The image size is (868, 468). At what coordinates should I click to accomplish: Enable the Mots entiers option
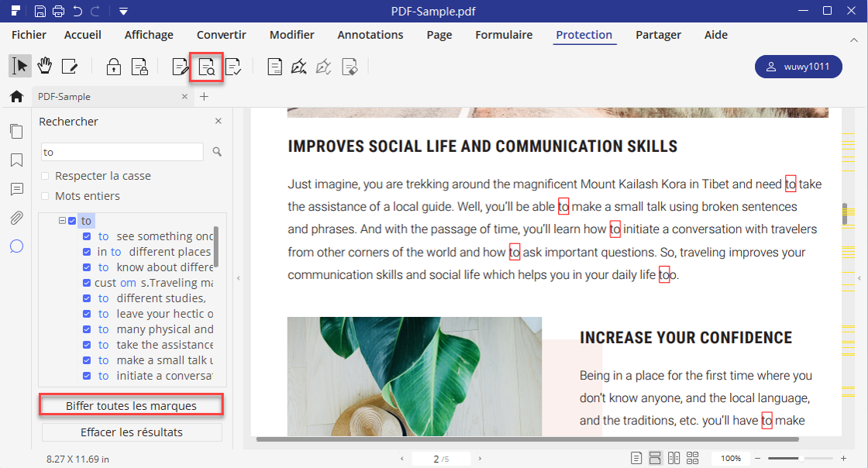[44, 196]
